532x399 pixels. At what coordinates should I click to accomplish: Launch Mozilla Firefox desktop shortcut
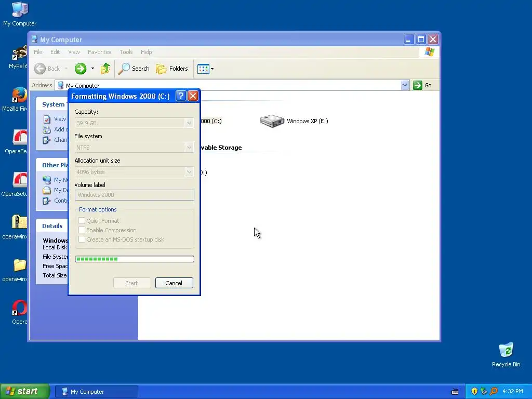[x=16, y=99]
